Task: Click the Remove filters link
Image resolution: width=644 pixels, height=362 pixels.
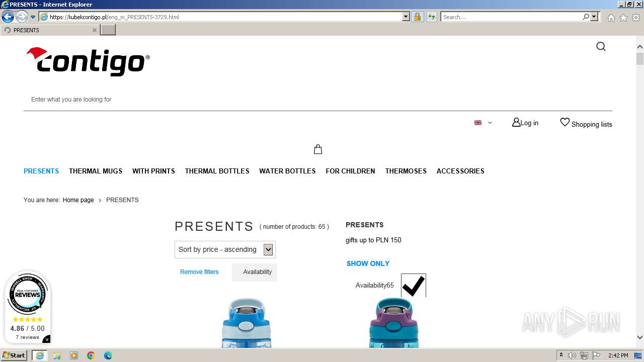Action: tap(199, 272)
